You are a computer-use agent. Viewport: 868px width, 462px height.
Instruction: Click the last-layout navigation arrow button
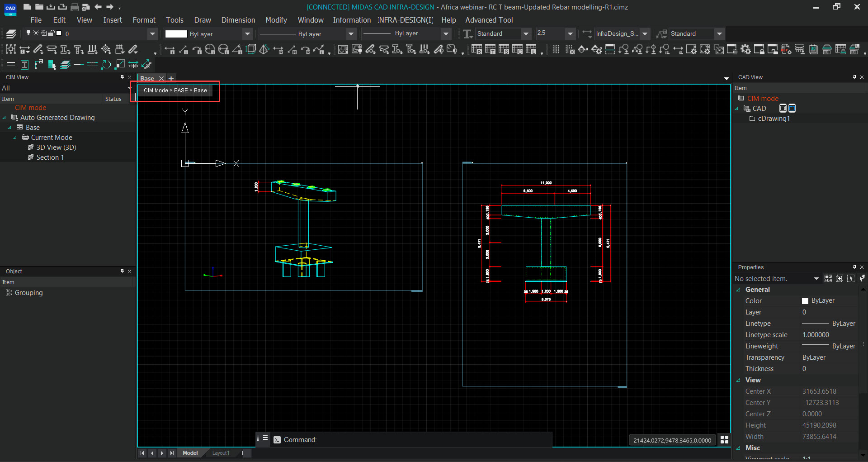[172, 453]
